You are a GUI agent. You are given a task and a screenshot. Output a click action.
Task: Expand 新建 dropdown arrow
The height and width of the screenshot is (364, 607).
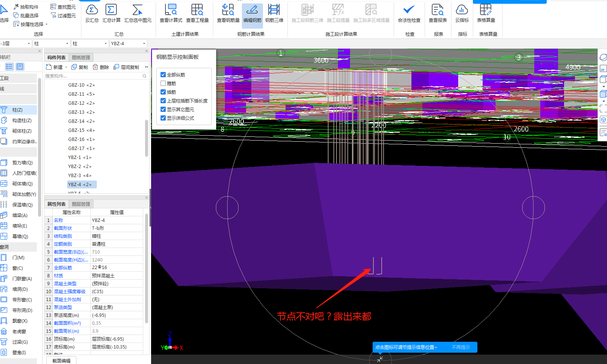click(x=66, y=67)
